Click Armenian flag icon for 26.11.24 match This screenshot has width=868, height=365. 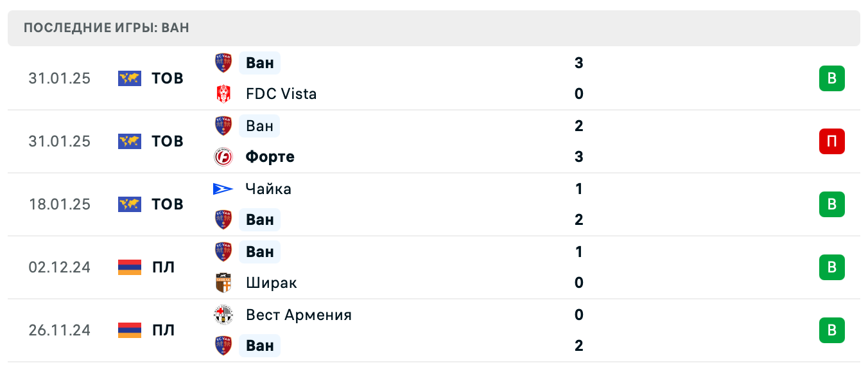tap(130, 330)
